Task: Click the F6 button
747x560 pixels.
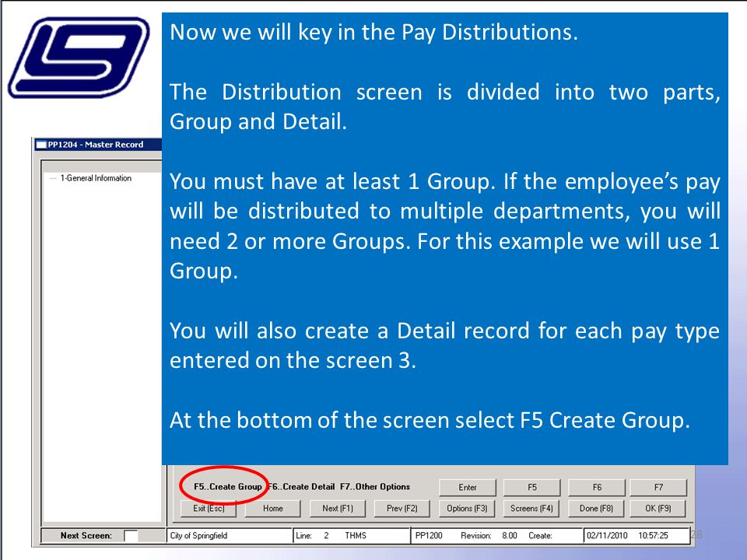Action: point(597,487)
